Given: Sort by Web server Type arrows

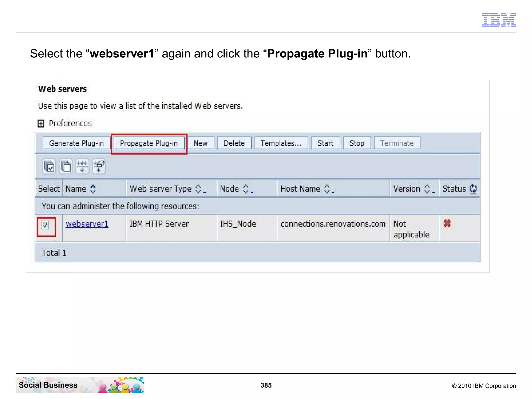Looking at the screenshot, I should [198, 189].
